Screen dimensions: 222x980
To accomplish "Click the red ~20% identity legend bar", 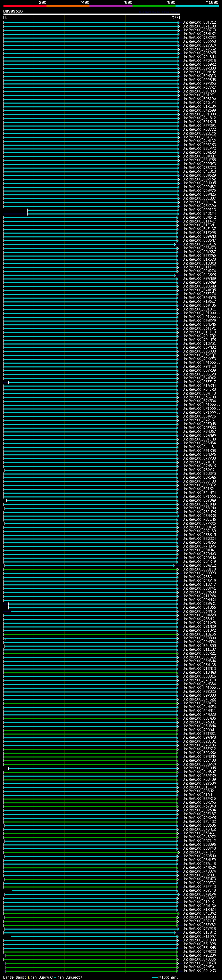I will (x=25, y=6).
